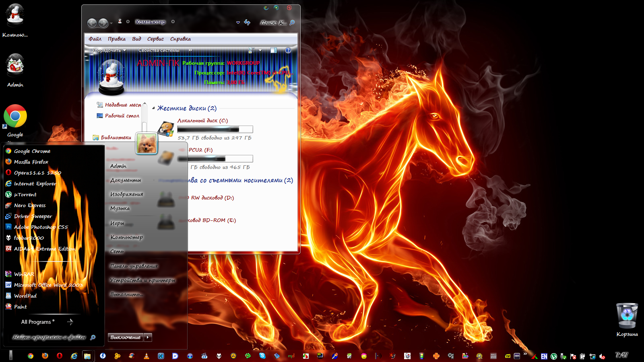This screenshot has width=644, height=362.
Task: Click the Skype icon in the taskbar
Action: click(262, 356)
